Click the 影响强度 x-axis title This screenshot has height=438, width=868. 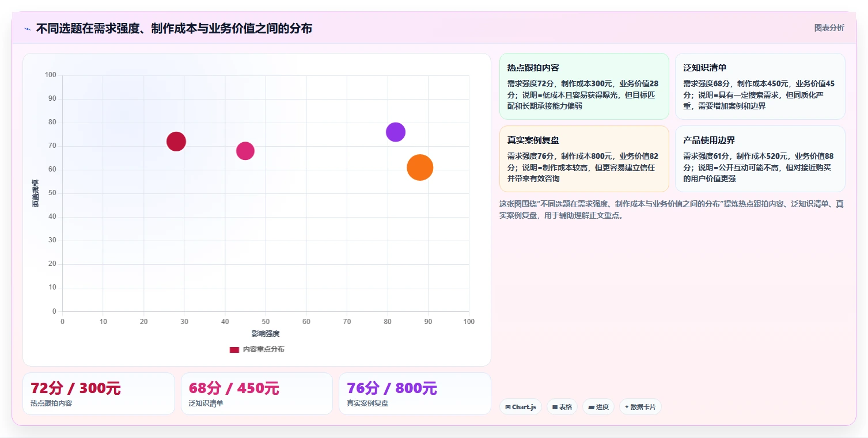[x=266, y=334]
